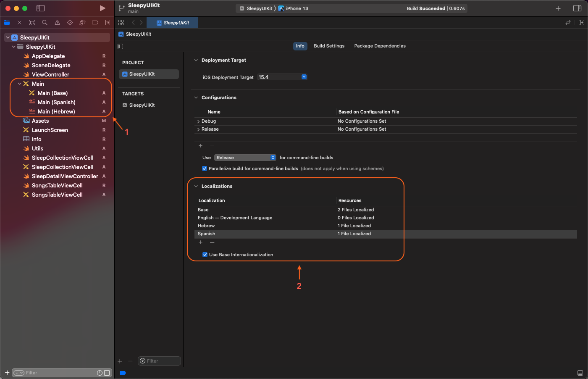588x379 pixels.
Task: Show the Library using the plus toolbar icon
Action: tap(558, 8)
